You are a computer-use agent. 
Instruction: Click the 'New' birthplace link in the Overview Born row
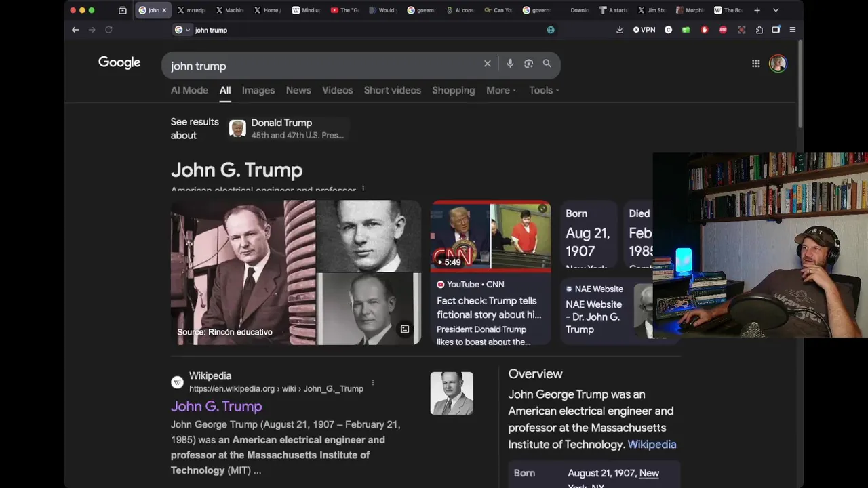(x=649, y=473)
